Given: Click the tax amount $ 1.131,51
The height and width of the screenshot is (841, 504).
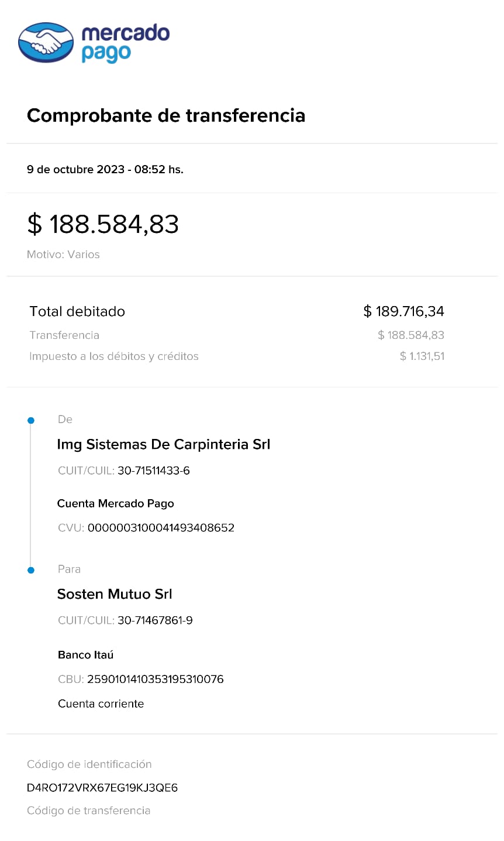Looking at the screenshot, I should [x=422, y=356].
